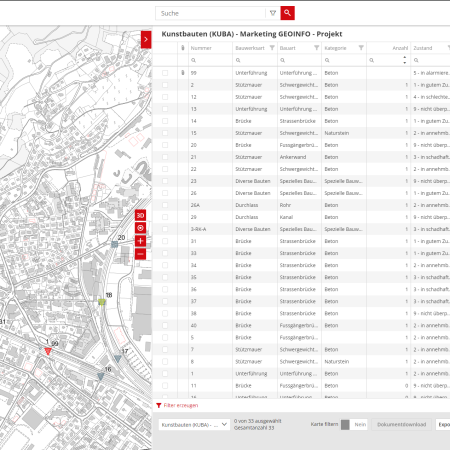
Task: Click Unterführung in row 13
Action: 251,109
